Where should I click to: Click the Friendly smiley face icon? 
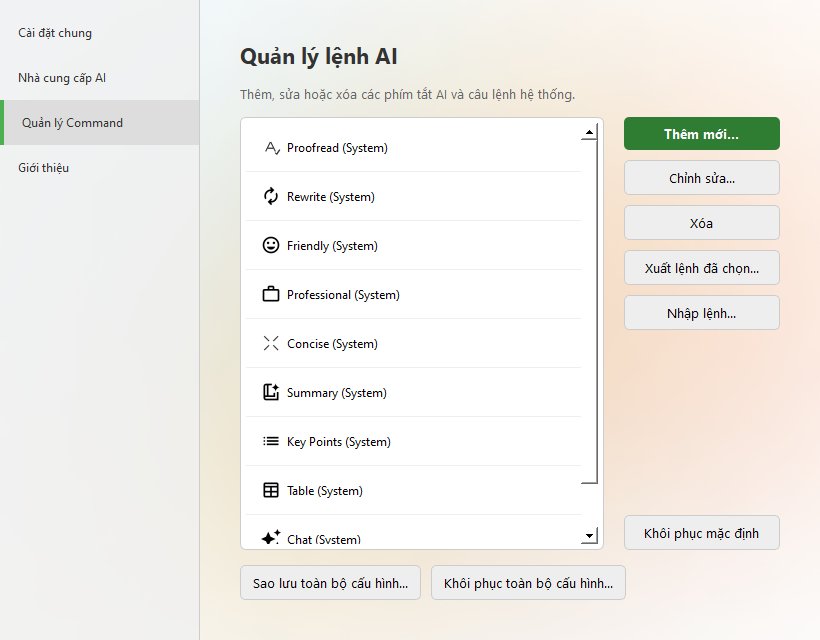[271, 245]
